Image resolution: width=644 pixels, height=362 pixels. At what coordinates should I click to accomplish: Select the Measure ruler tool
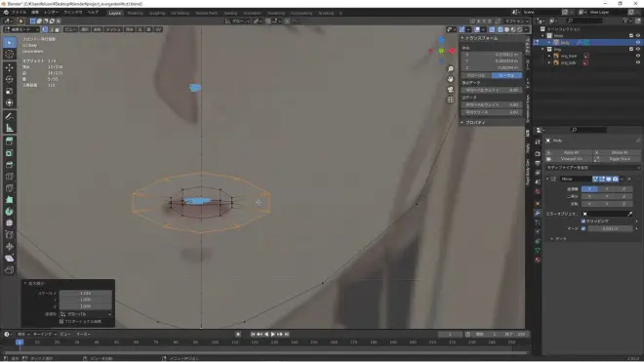coord(10,128)
